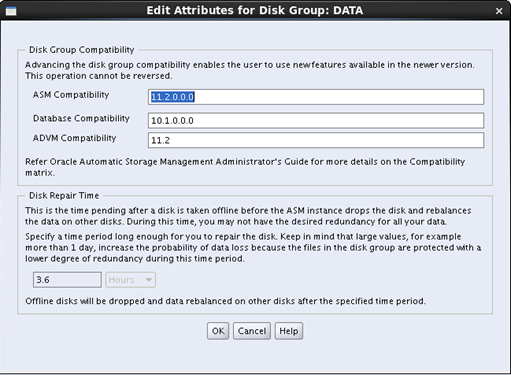The width and height of the screenshot is (511, 375).
Task: Click the 'This operation cannot be reversed' text
Action: click(99, 76)
